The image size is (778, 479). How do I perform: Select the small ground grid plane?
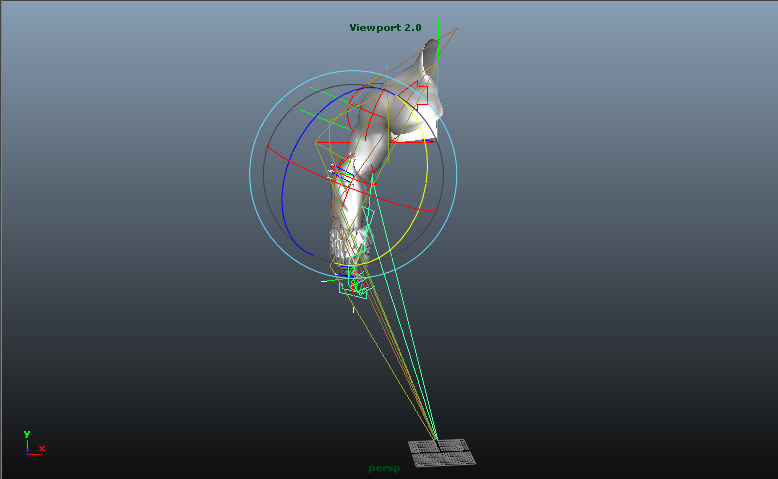click(442, 452)
